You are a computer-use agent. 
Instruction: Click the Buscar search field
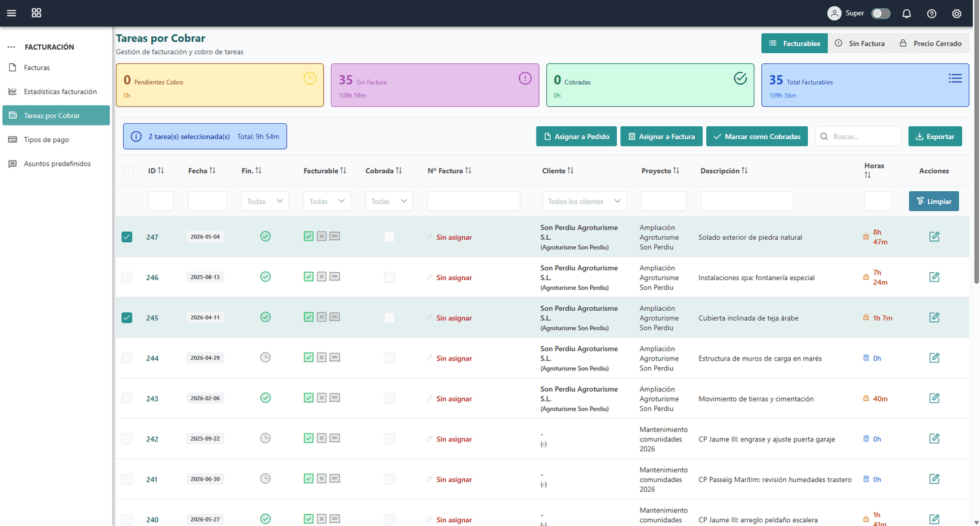pos(858,137)
